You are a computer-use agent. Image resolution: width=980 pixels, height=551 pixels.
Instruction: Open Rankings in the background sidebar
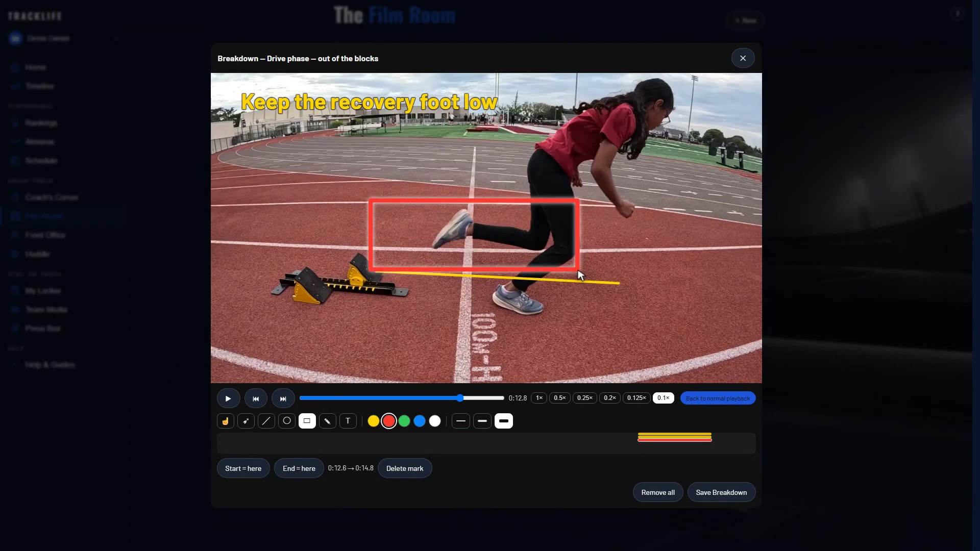pyautogui.click(x=41, y=123)
